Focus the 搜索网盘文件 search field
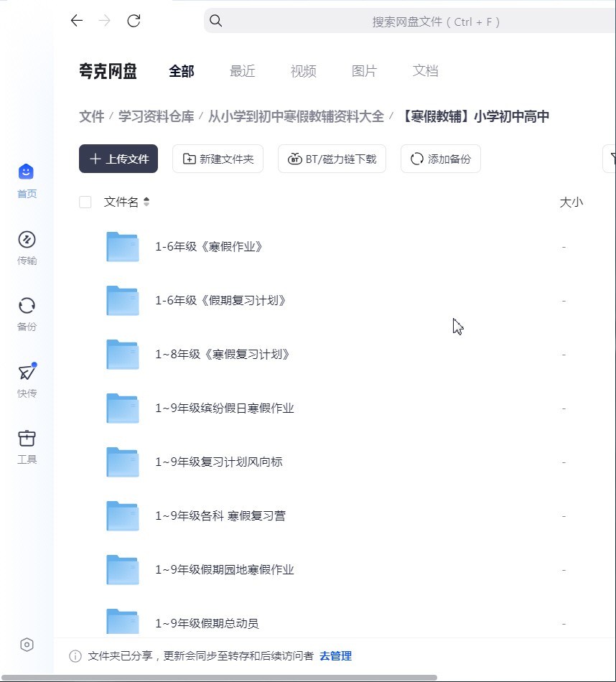Viewport: 616px width, 682px height. click(410, 21)
